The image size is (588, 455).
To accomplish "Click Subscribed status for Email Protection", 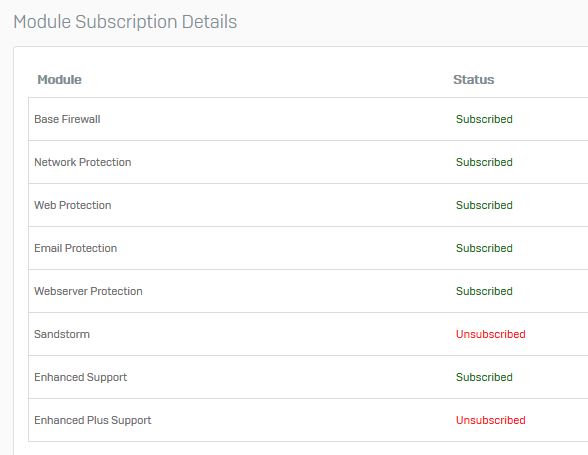I will (x=484, y=248).
